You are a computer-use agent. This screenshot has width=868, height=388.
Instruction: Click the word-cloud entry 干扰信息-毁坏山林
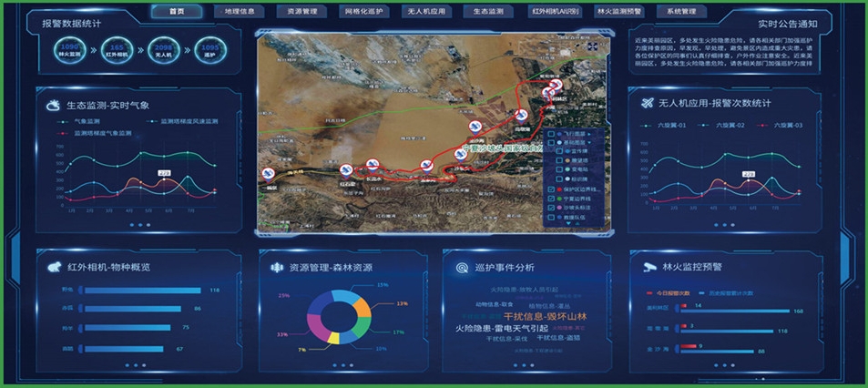pyautogui.click(x=546, y=317)
